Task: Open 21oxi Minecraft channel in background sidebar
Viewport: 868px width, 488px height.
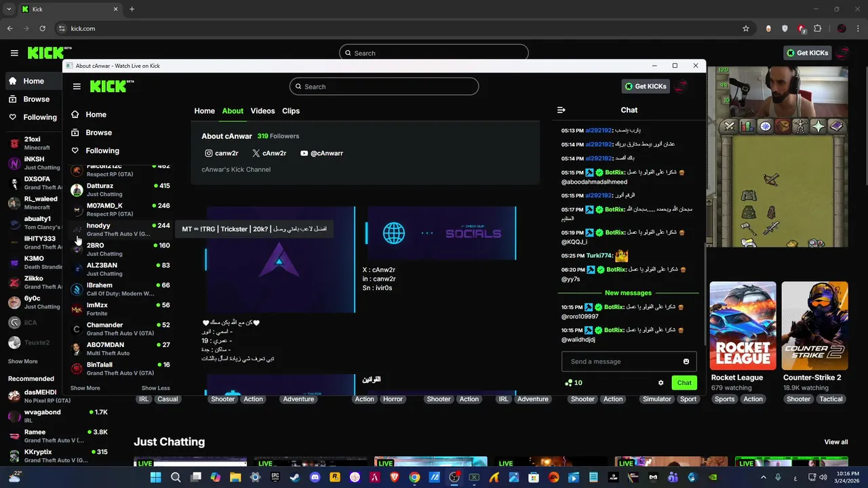Action: tap(34, 143)
